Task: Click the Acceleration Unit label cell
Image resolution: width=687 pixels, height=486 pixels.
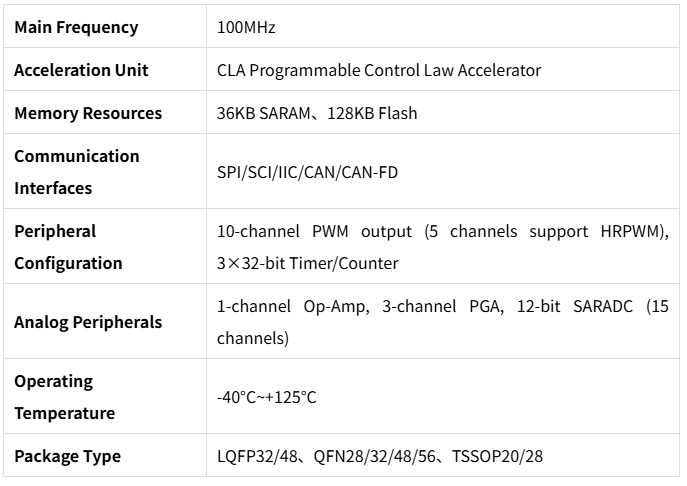Action: [x=81, y=71]
